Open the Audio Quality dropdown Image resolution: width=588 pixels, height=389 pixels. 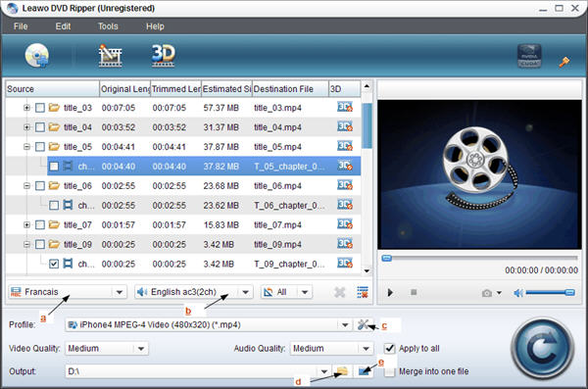[366, 349]
